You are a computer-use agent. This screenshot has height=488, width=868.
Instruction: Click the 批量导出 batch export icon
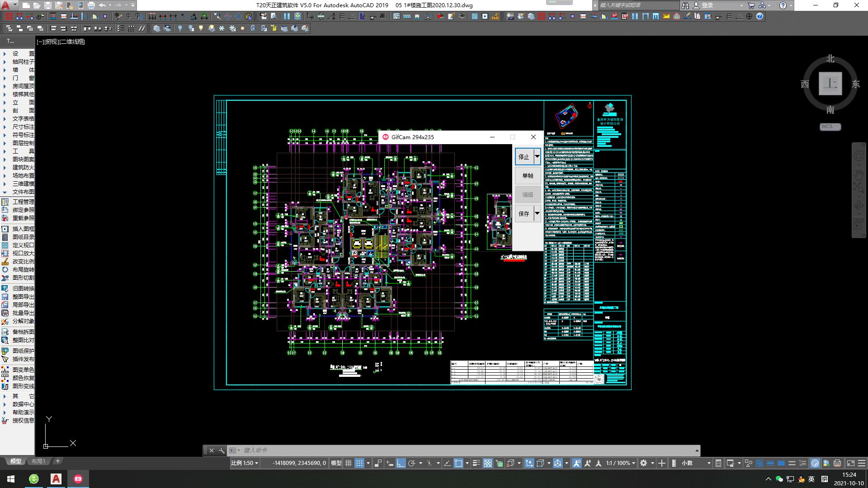click(5, 313)
